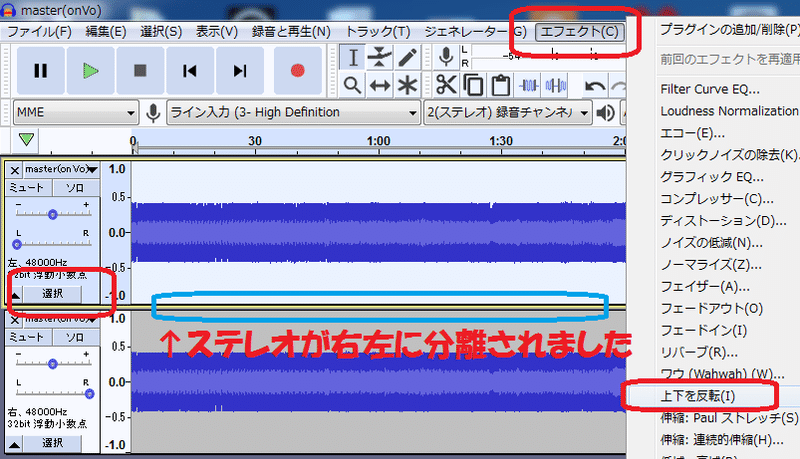Image resolution: width=800 pixels, height=459 pixels.
Task: Click the scissors Cut icon
Action: coord(446,85)
